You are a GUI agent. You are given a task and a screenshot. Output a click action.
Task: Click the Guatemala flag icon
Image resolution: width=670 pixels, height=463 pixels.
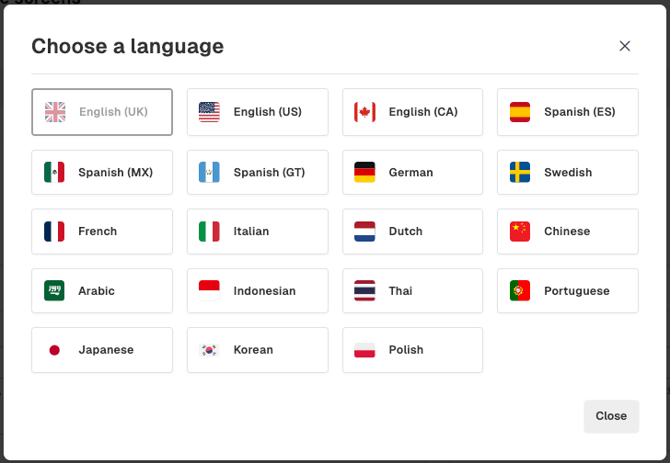(x=209, y=172)
